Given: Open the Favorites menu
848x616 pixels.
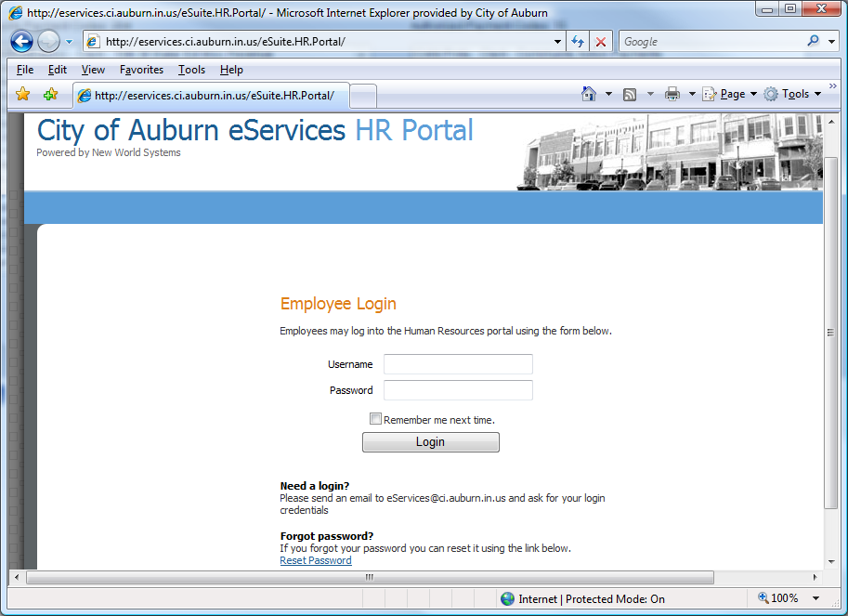Looking at the screenshot, I should pos(141,70).
